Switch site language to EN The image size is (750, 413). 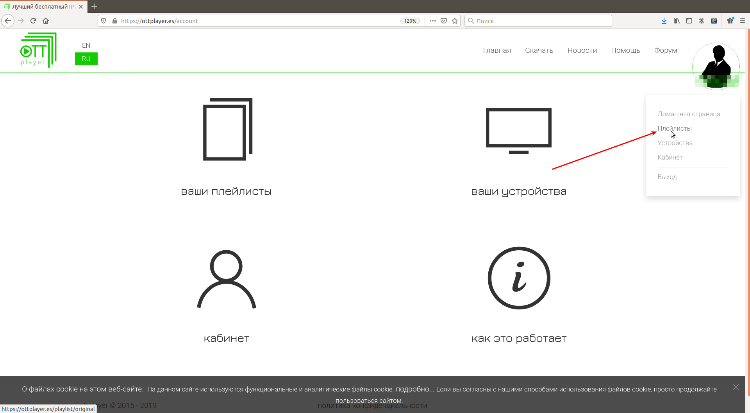click(x=86, y=45)
